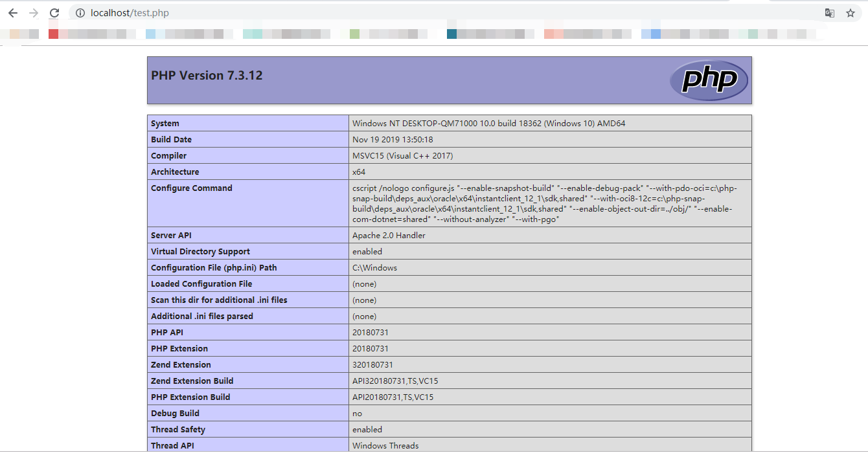Select Scan this dir for additional .ini files
Screen dimensions: 868x455
[x=219, y=300]
